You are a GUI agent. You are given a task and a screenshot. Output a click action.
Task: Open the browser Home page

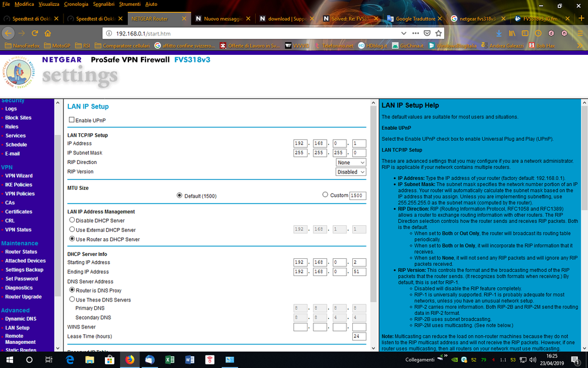coord(48,34)
